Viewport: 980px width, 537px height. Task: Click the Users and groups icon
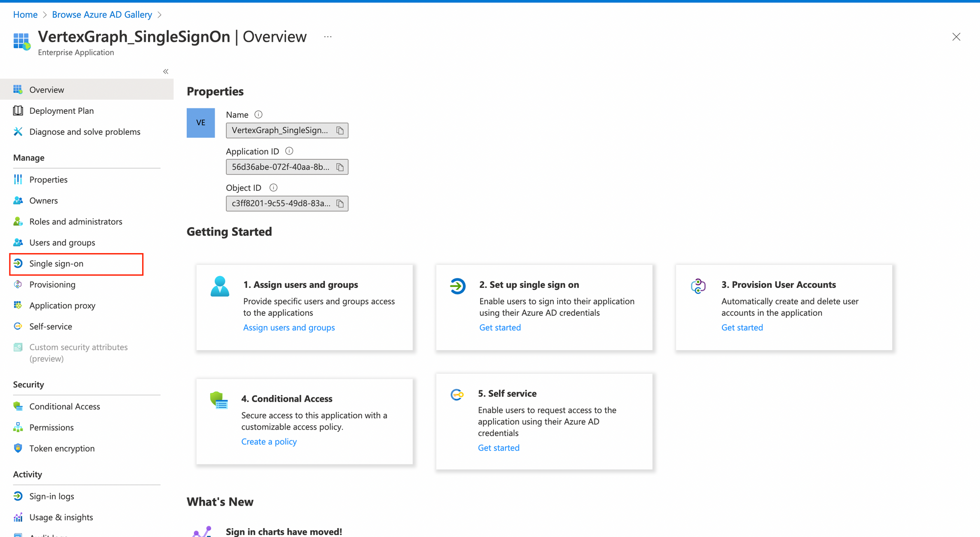(18, 242)
